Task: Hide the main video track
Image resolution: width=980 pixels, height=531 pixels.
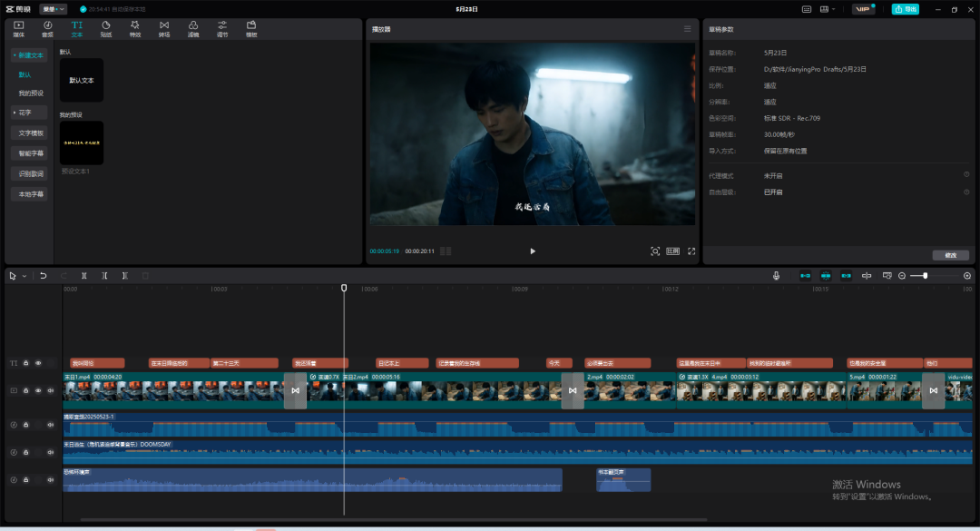Action: (38, 390)
